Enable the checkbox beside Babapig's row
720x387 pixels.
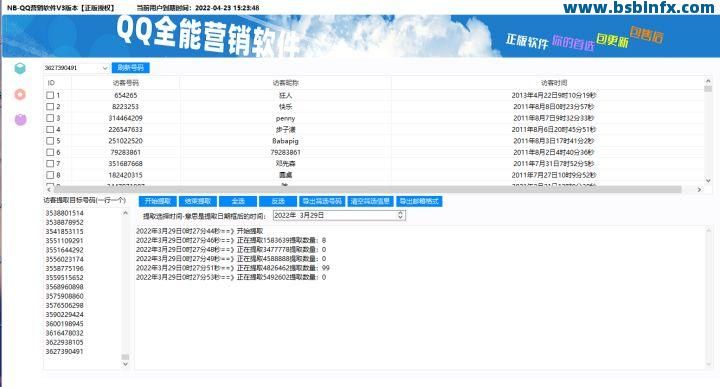[50, 141]
